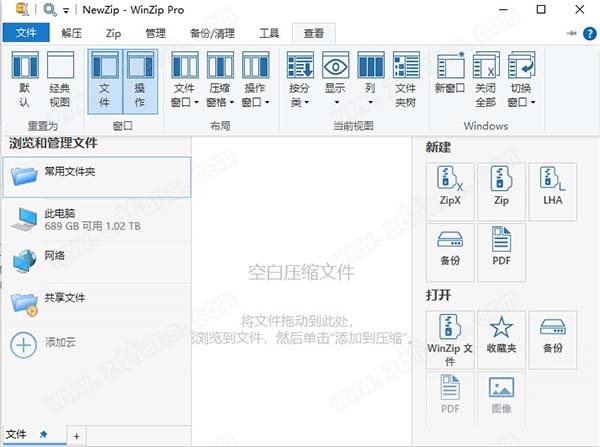Pin the ribbon with pushpin icon

coord(571,34)
